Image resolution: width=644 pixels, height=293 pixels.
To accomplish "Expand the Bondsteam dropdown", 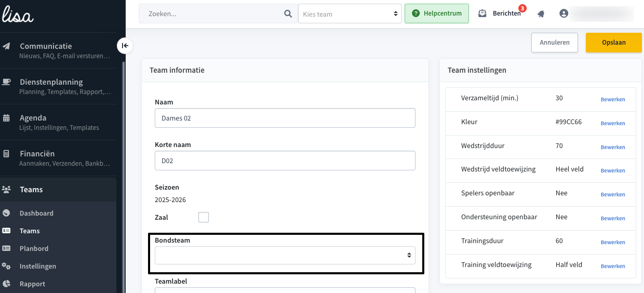I will tap(285, 255).
